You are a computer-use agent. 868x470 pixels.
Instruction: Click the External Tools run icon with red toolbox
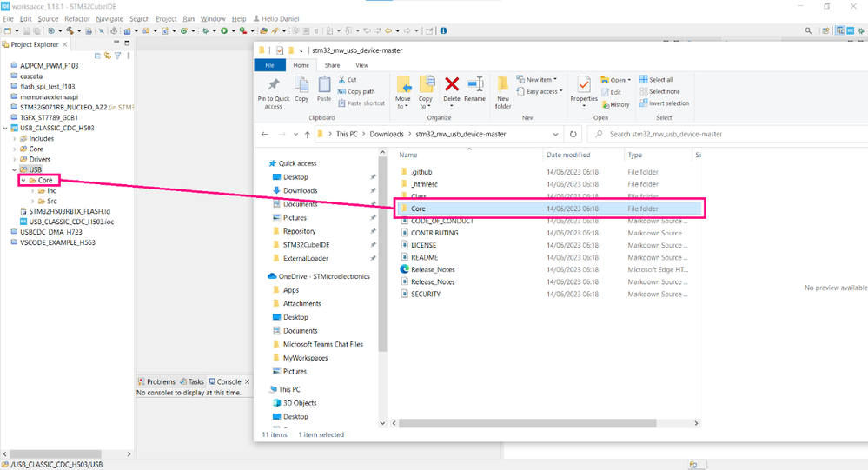[x=242, y=30]
